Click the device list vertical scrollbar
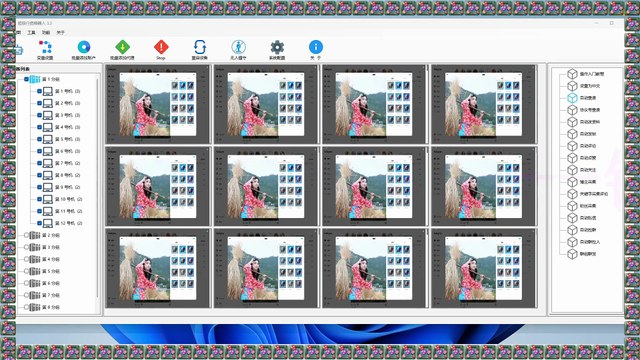 [x=98, y=188]
